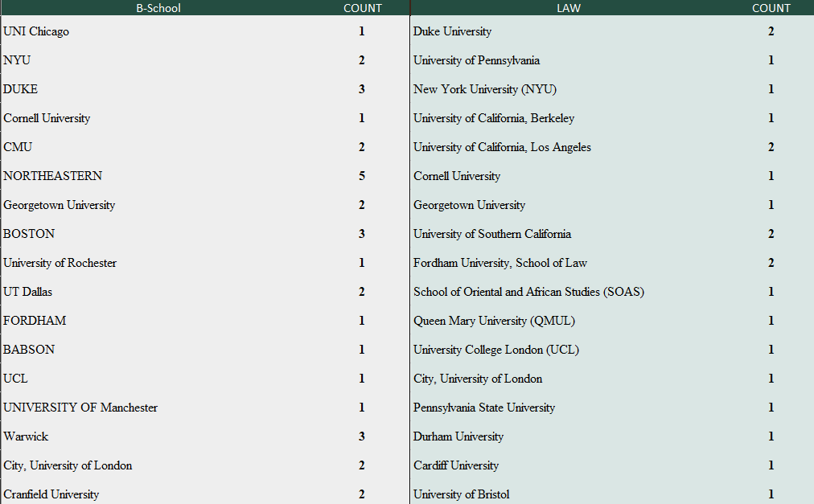Select the count 1 next to UNI Chicago
This screenshot has height=504, width=814.
362,31
